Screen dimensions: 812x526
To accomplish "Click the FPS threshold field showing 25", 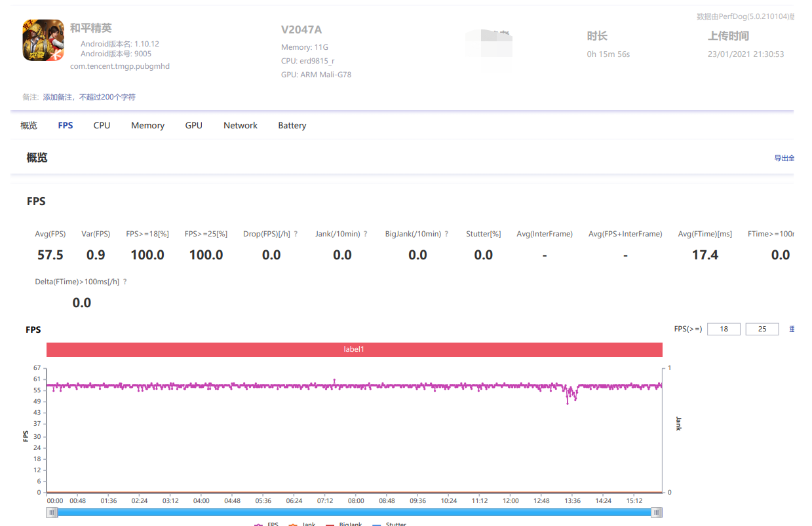I will click(x=762, y=329).
